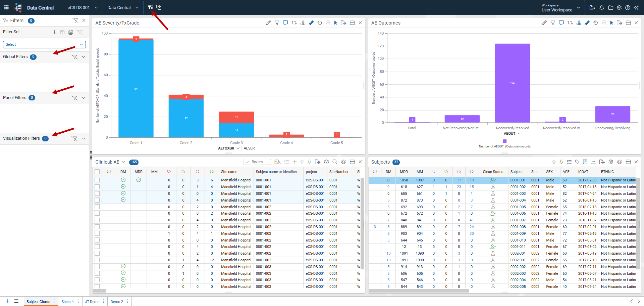Switch to the Subject Charts sheet tab
Image resolution: width=644 pixels, height=306 pixels.
click(38, 302)
